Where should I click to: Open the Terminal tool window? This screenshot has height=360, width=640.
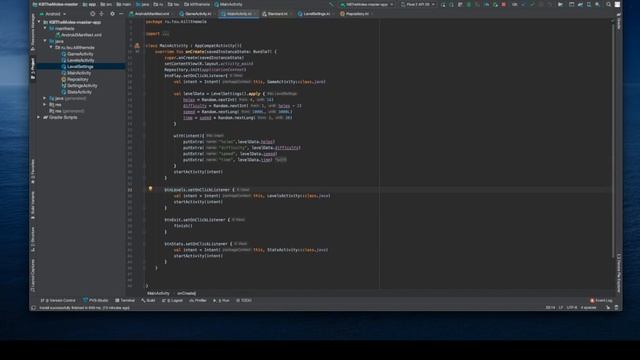pos(125,300)
